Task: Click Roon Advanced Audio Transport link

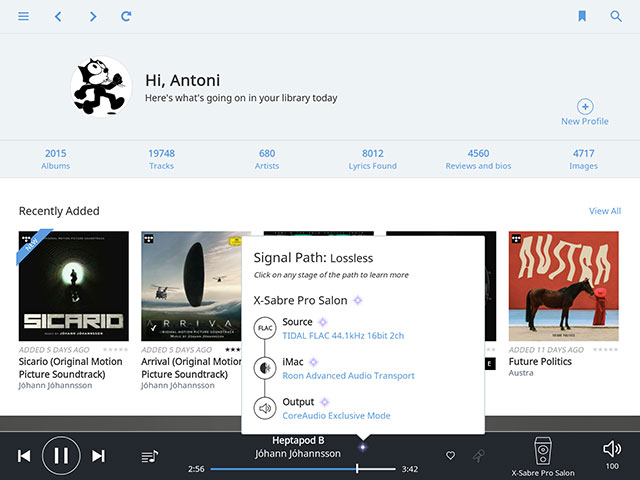Action: (349, 376)
